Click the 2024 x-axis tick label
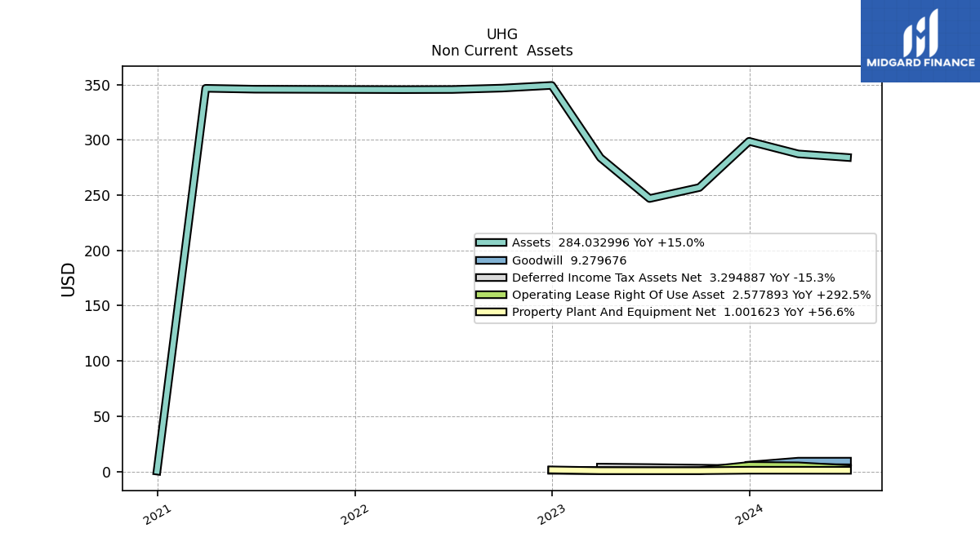This screenshot has width=980, height=551. [750, 514]
